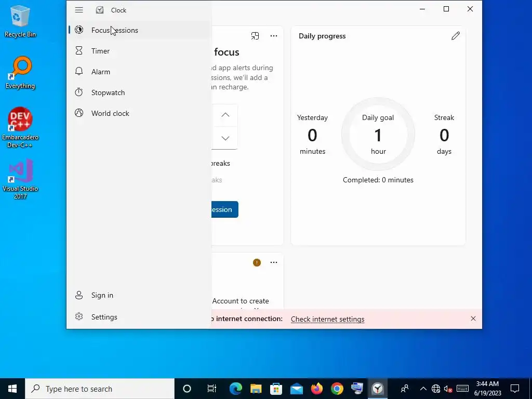Launch Microsoft Edge from taskbar
Screen dimensions: 532x399
tap(235, 389)
